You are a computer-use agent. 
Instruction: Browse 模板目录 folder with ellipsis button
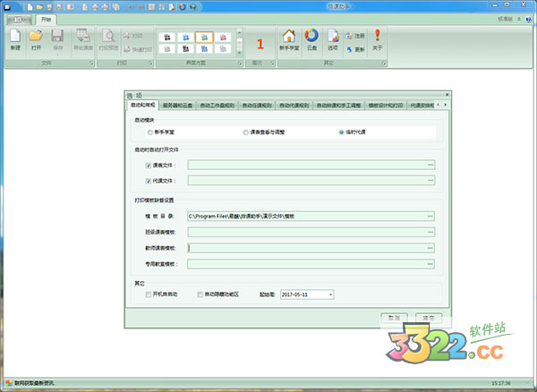pyautogui.click(x=430, y=217)
